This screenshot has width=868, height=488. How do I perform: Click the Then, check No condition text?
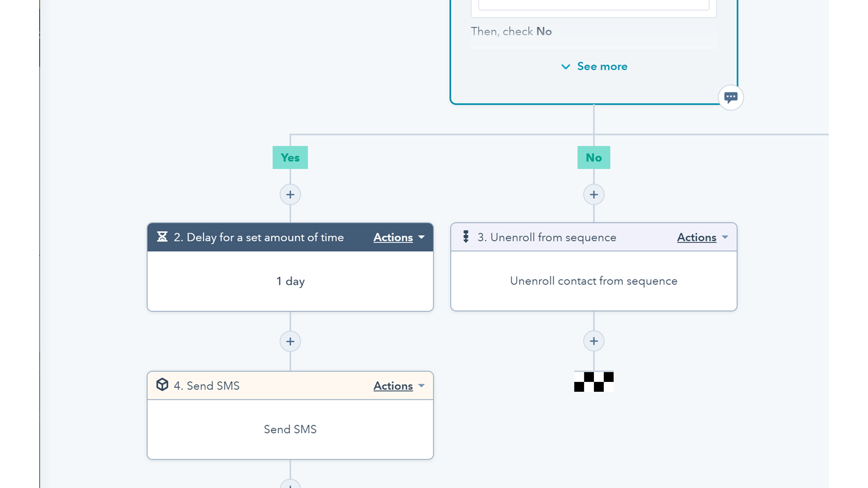pyautogui.click(x=511, y=31)
